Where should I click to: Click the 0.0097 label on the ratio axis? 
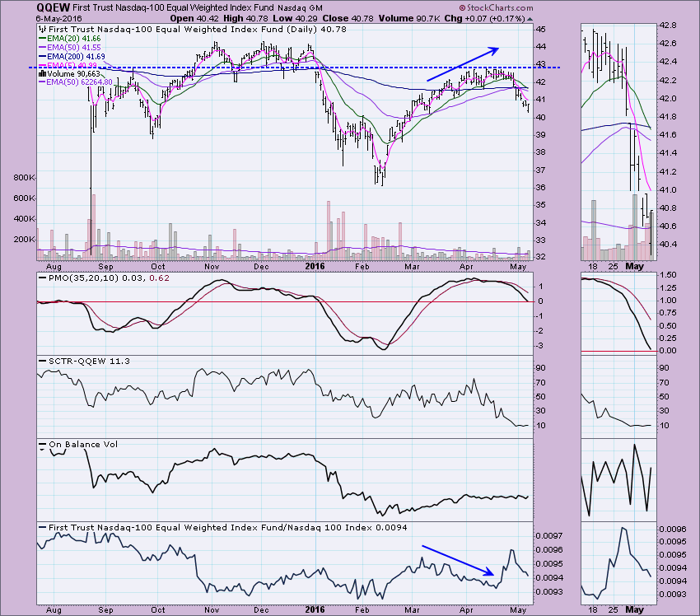549,535
